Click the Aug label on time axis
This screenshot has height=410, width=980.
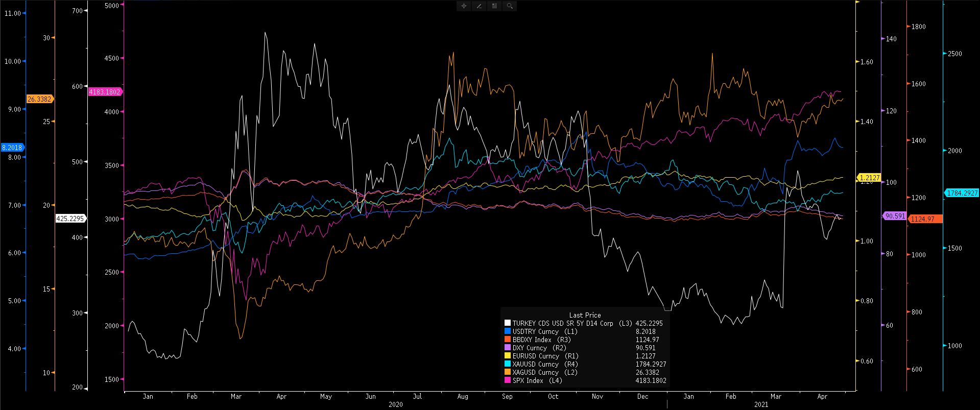click(462, 396)
